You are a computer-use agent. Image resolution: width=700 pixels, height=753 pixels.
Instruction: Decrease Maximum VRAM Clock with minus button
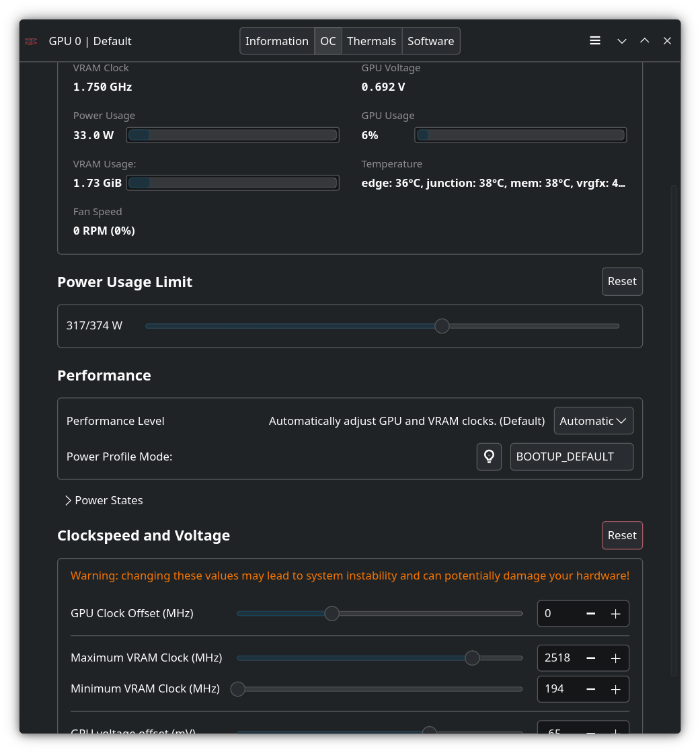(x=590, y=658)
